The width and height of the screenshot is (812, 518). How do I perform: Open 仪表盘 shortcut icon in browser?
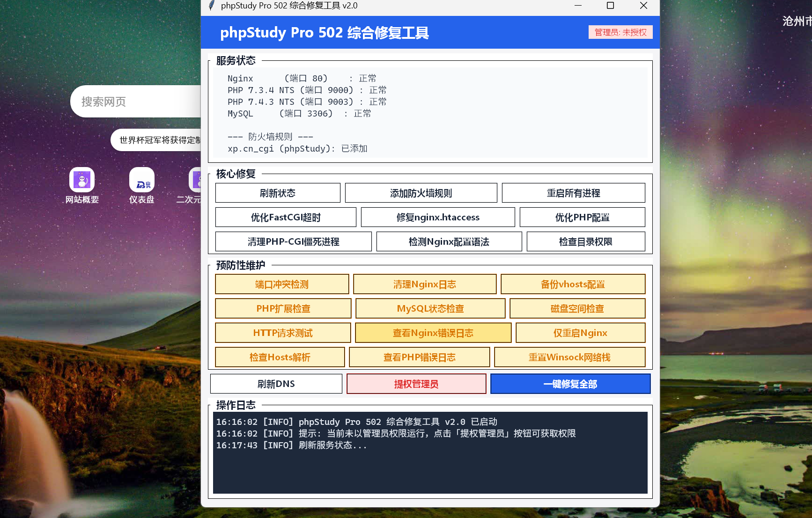142,180
